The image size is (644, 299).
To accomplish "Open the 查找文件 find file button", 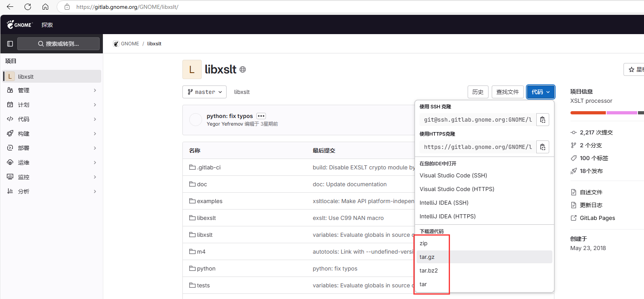I will 507,92.
